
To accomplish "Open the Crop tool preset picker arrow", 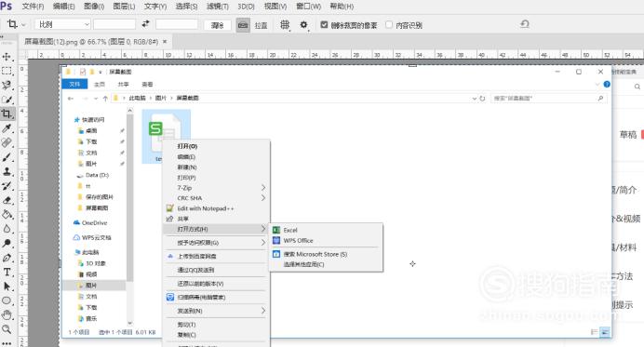I will [x=23, y=25].
